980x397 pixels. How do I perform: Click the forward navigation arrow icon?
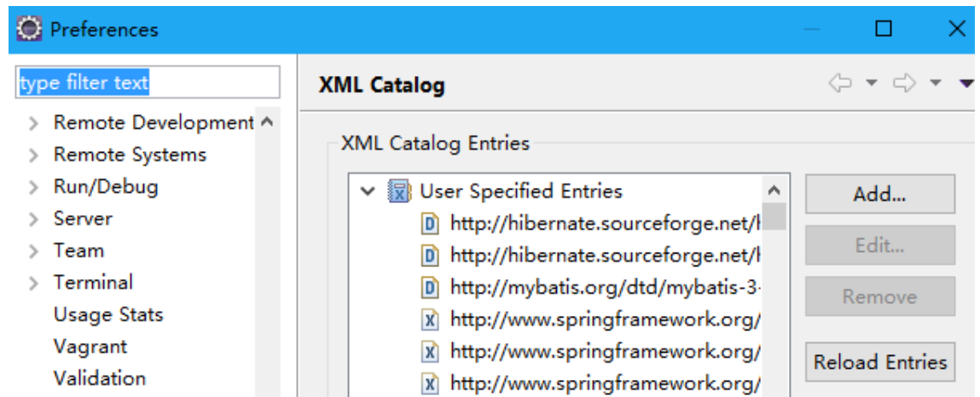(904, 83)
